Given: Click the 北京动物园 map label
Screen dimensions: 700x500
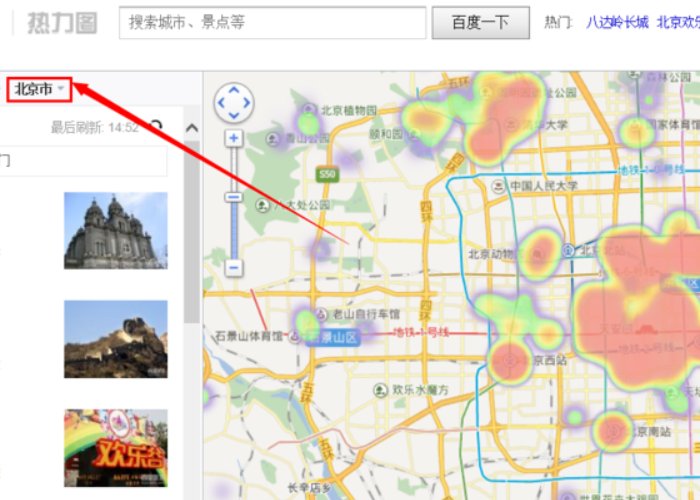Looking at the screenshot, I should coord(491,254).
